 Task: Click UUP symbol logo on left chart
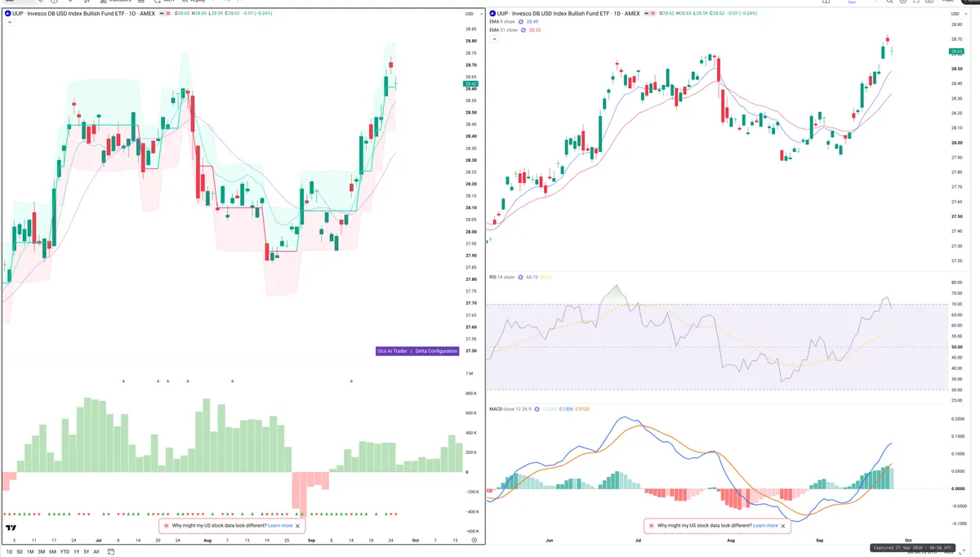click(x=7, y=14)
